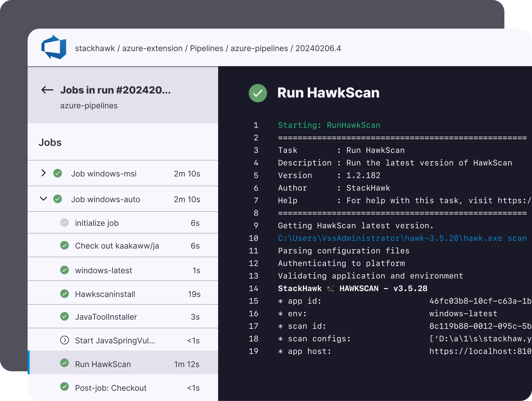532x401 pixels.
Task: Open the stackhawk breadcrumb link
Action: click(95, 48)
